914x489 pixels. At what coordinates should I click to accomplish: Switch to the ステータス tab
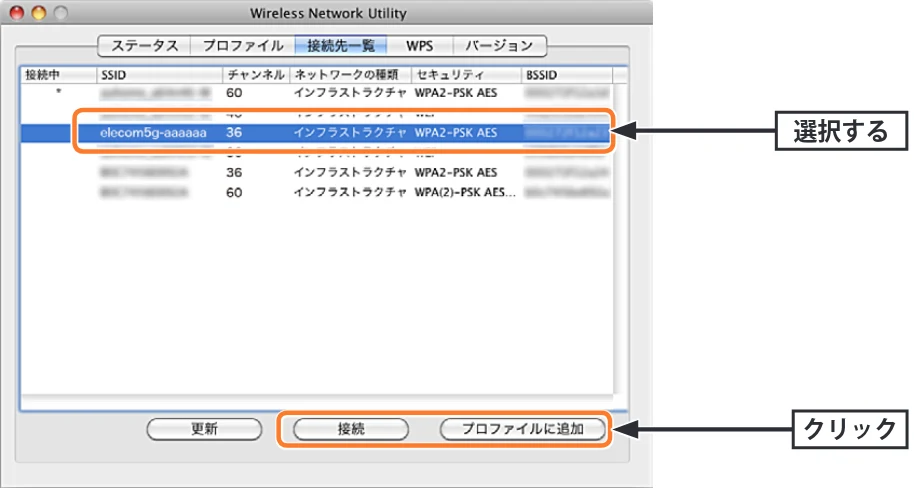tap(144, 45)
